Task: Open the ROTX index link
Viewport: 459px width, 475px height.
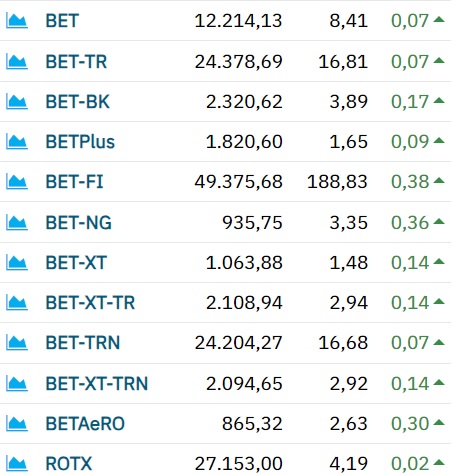Action: pos(69,464)
